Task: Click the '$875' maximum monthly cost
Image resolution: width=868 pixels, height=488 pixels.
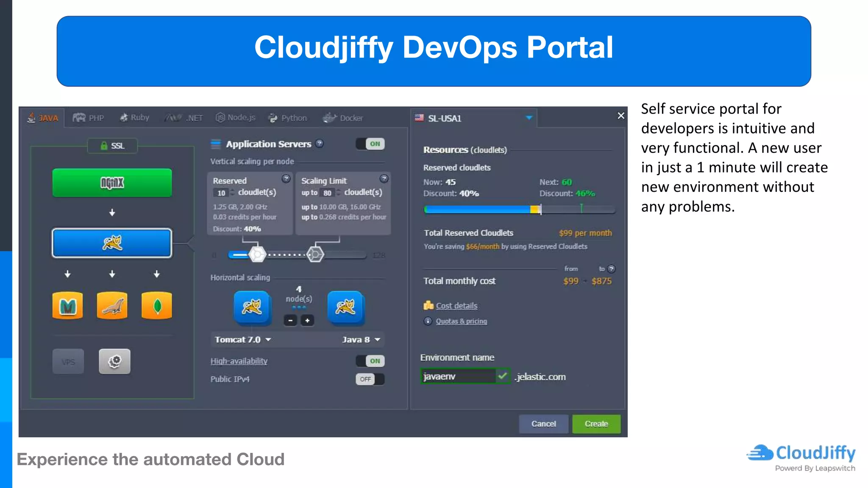Action: [601, 281]
